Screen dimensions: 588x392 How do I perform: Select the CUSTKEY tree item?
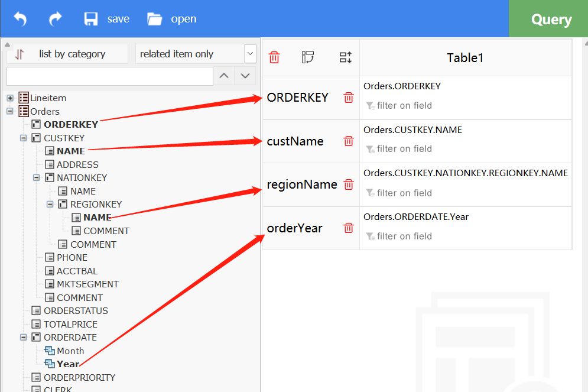click(x=64, y=138)
